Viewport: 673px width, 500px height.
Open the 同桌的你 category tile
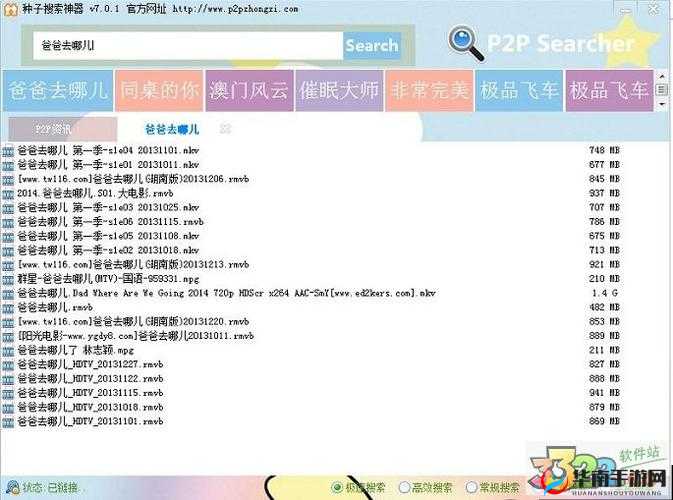pos(159,91)
